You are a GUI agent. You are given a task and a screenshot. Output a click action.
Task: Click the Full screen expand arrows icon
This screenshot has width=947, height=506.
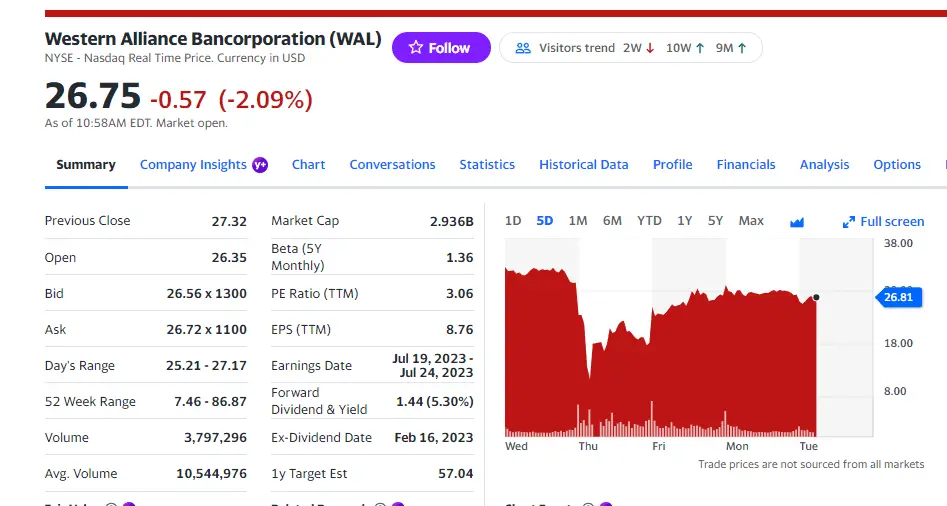tap(849, 222)
